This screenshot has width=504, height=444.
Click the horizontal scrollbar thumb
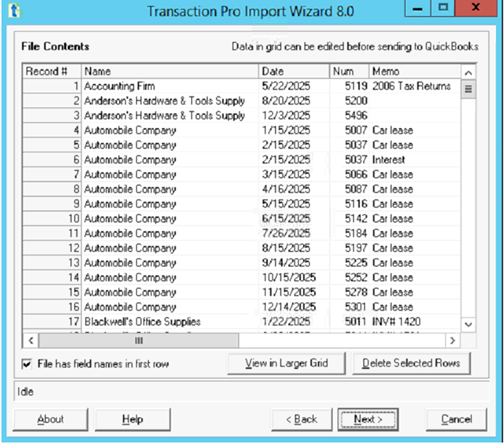tap(139, 341)
